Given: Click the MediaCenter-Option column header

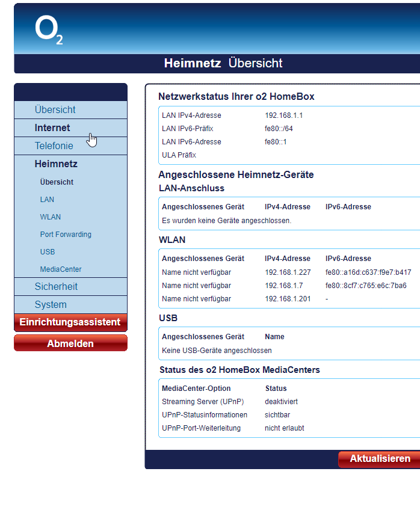Looking at the screenshot, I should coord(196,389).
